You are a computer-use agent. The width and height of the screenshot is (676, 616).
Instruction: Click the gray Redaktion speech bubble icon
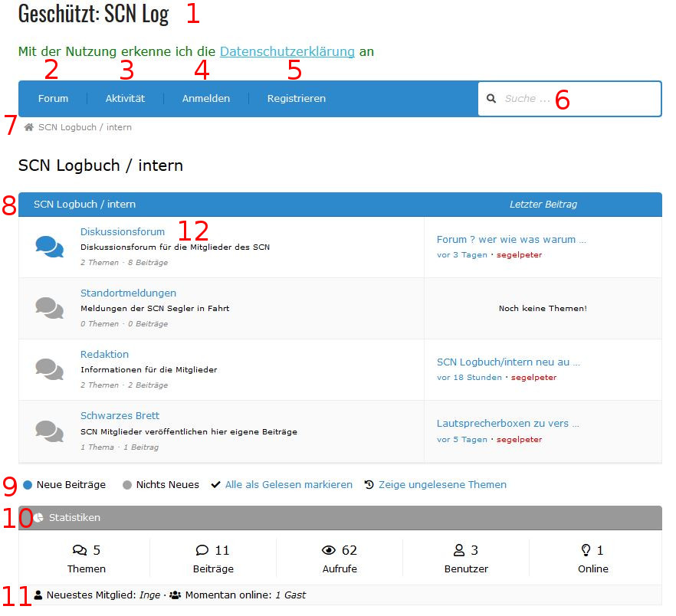50,369
